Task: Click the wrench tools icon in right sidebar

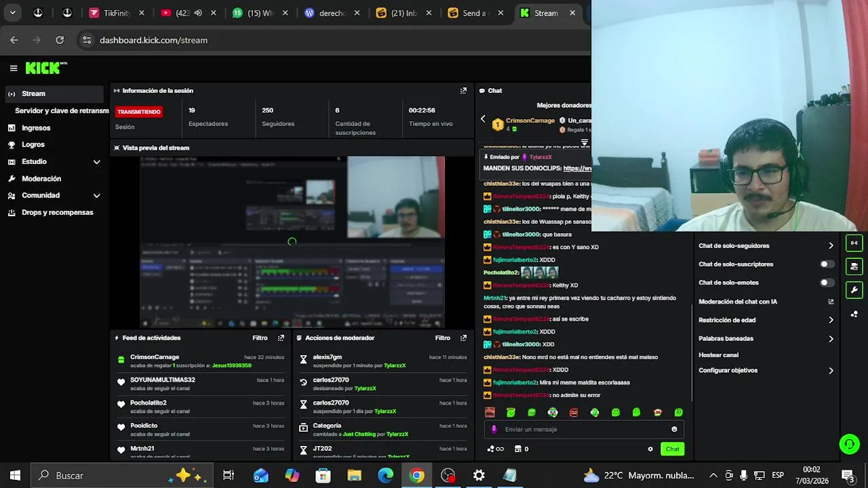Action: point(854,290)
